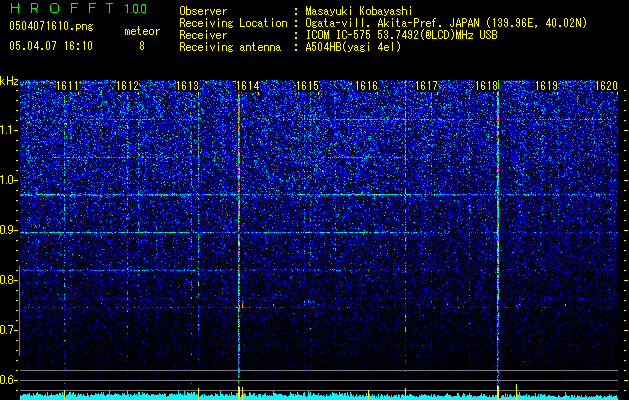Select the antenna value A504HB(yagi 4el)
Viewport: 629px width, 400px height.
[x=353, y=47]
